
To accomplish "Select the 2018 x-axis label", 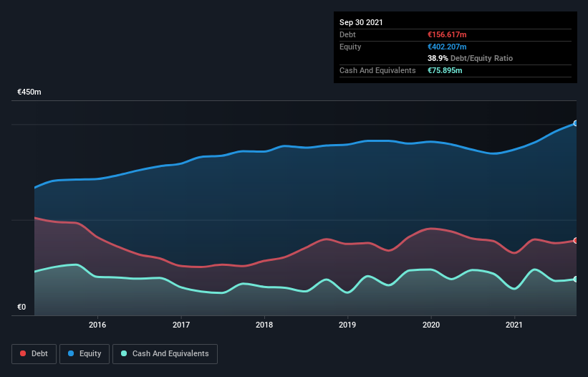I will point(264,325).
